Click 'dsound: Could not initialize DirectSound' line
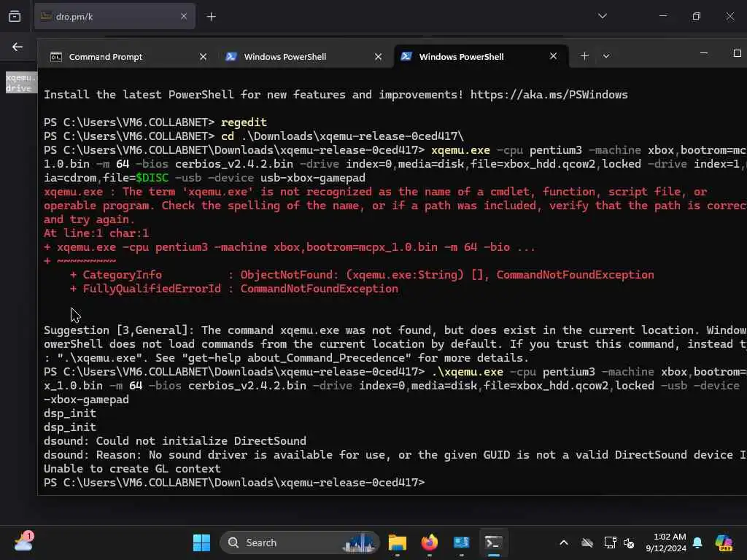Image resolution: width=747 pixels, height=560 pixels. (x=175, y=441)
